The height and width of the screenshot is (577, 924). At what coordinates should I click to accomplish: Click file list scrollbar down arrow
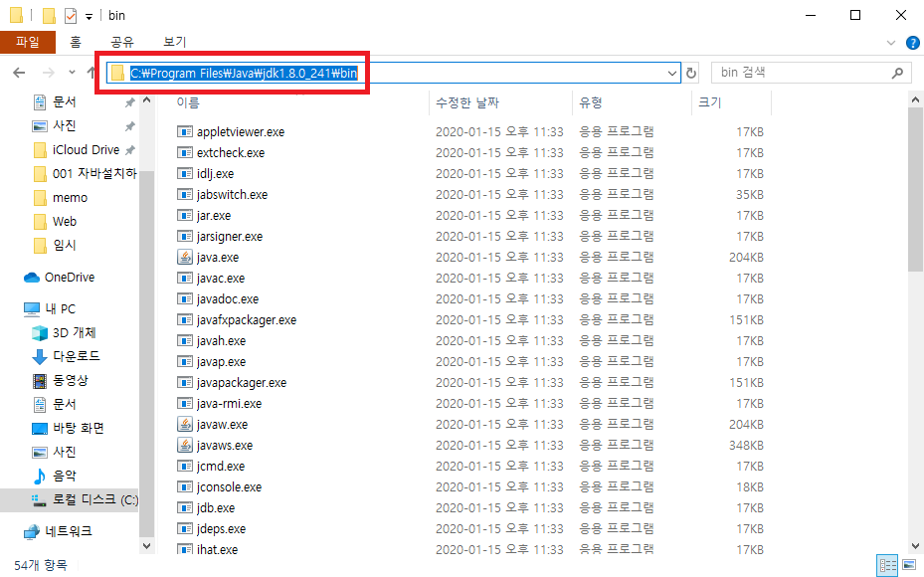915,546
